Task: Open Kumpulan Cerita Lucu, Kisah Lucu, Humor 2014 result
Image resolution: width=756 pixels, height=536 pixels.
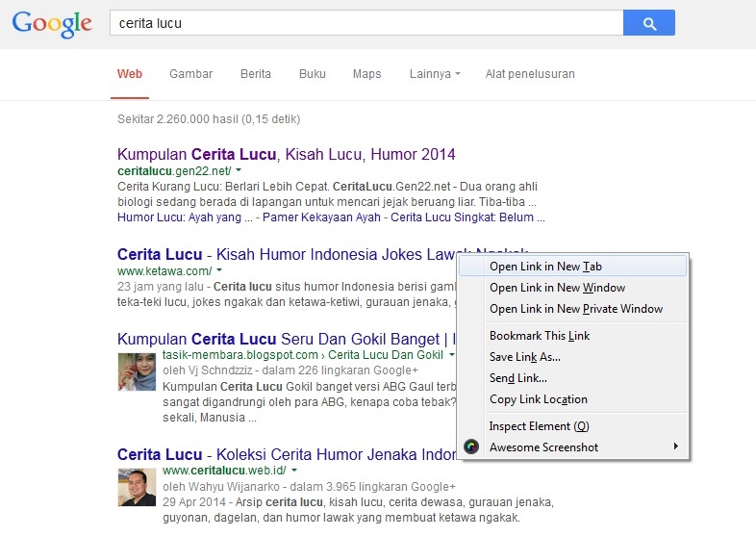Action: point(287,154)
